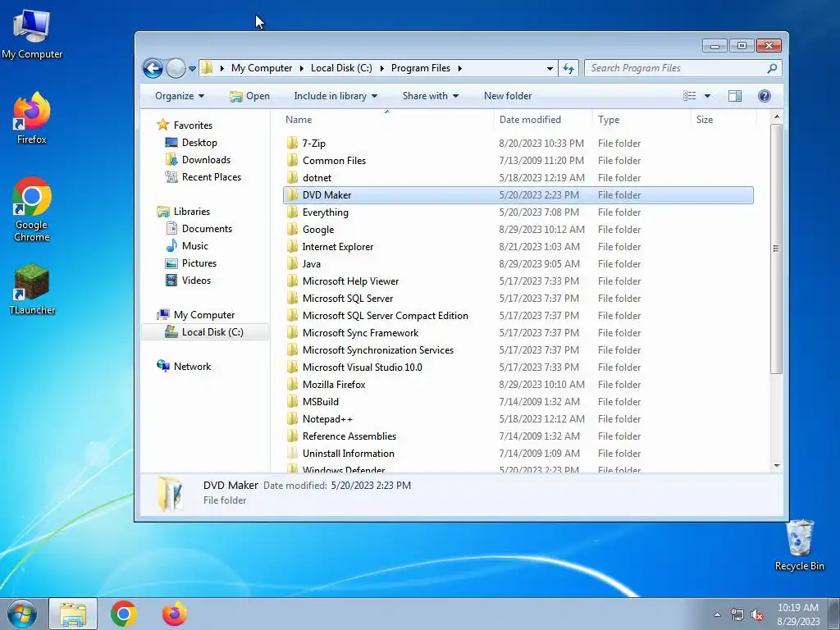The height and width of the screenshot is (630, 840).
Task: Click Local Disk (C:) in the address bar
Action: pyautogui.click(x=341, y=68)
